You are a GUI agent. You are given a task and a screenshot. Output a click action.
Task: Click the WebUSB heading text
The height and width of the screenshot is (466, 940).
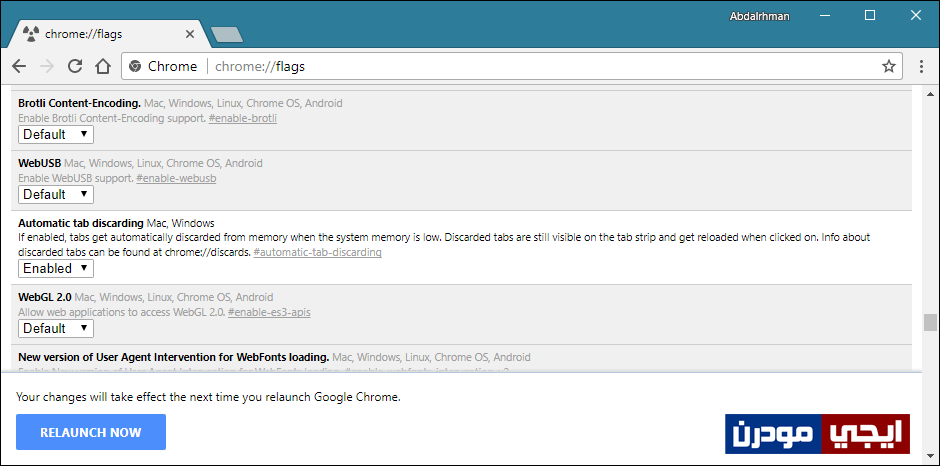(40, 163)
